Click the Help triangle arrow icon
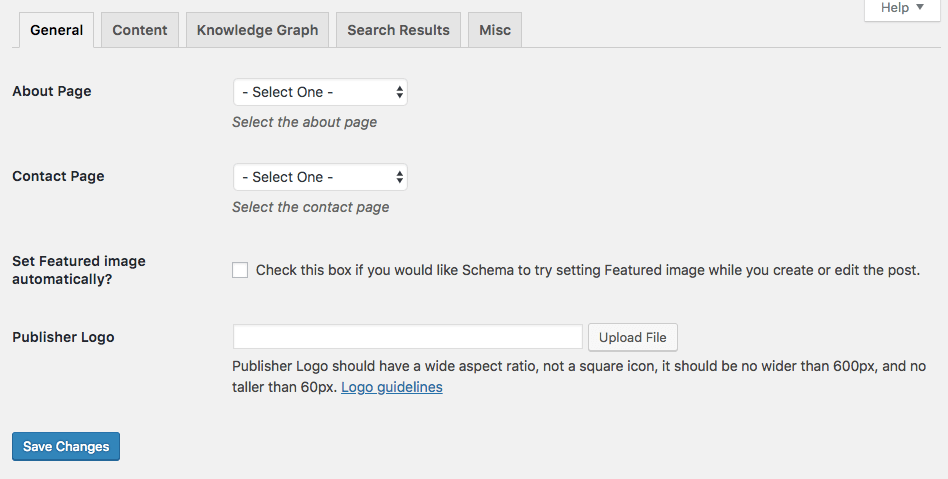 [920, 8]
